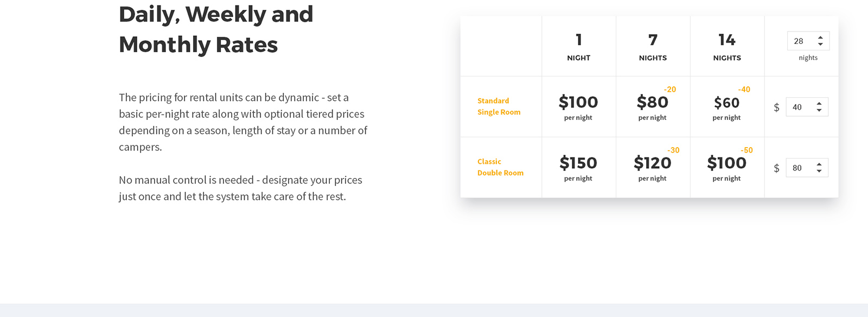Click the 14 Nights column header
Screen dimensions: 868x317
point(727,47)
